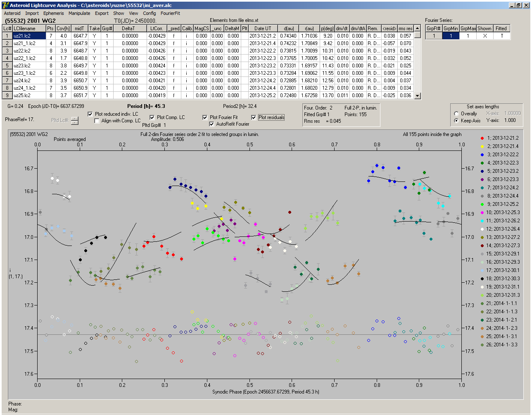532x415 pixels.
Task: Select file uz23.lc2 row
Action: point(28,66)
